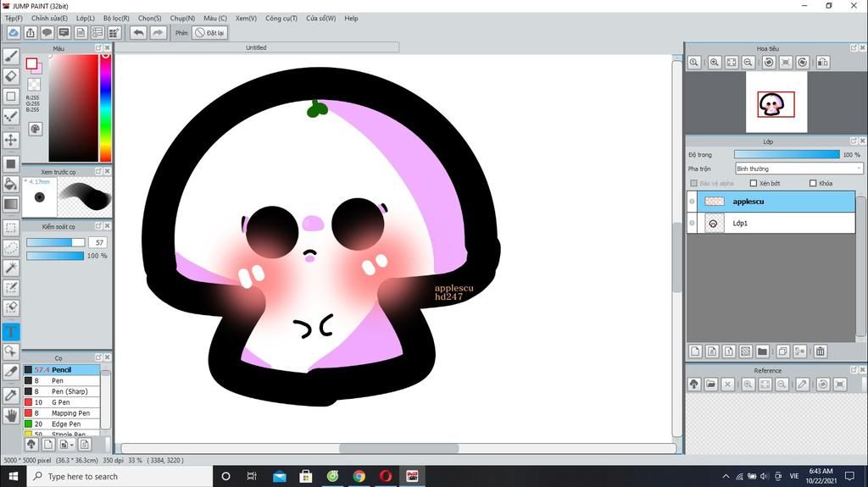Image resolution: width=868 pixels, height=487 pixels.
Task: Select the Magic Wand tool
Action: pyautogui.click(x=10, y=268)
